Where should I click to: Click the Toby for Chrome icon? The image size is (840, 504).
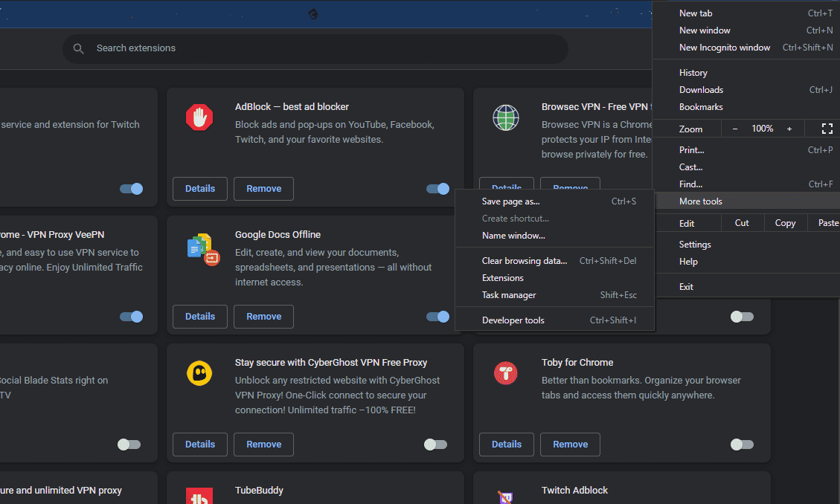click(506, 373)
